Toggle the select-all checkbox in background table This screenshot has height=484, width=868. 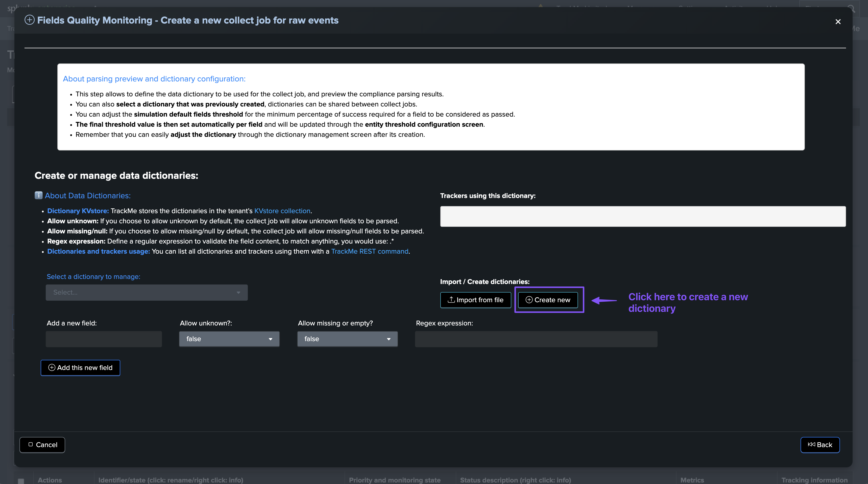pos(21,481)
